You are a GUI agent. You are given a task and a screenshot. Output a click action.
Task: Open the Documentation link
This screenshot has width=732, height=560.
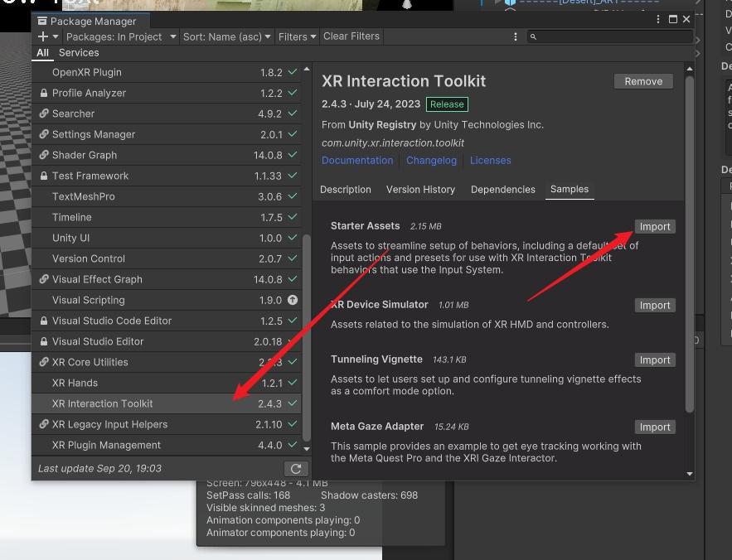[x=357, y=161]
